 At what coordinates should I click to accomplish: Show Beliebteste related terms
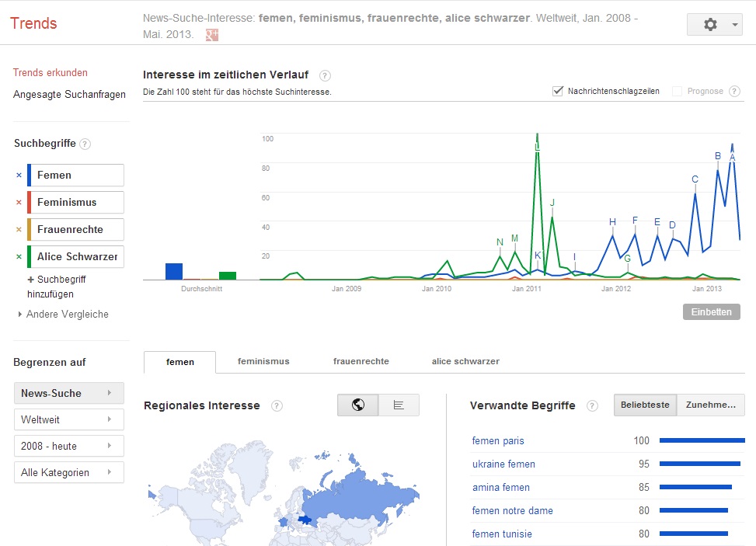[645, 405]
